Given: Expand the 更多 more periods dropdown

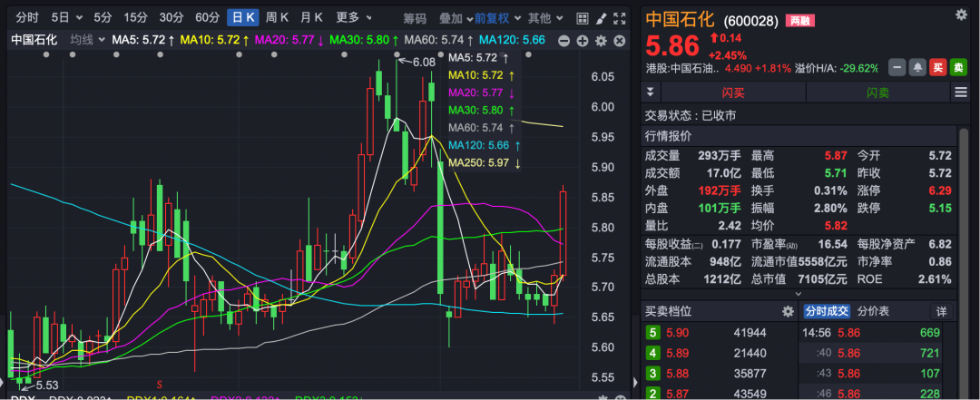Looking at the screenshot, I should [x=354, y=17].
